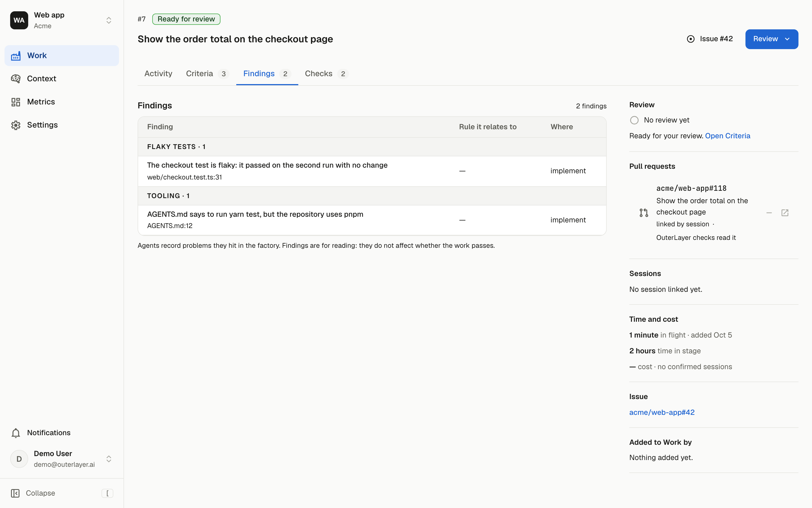This screenshot has width=812, height=508.
Task: Click the bracket shortcut key badge
Action: 107,493
